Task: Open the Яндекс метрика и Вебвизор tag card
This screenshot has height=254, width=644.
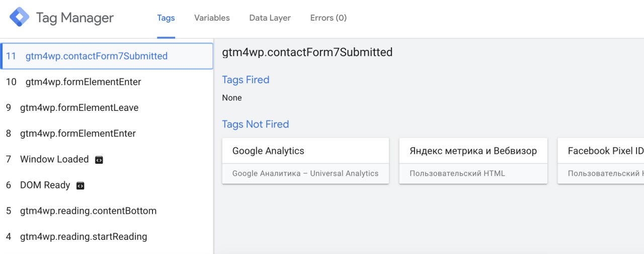Action: tap(473, 161)
